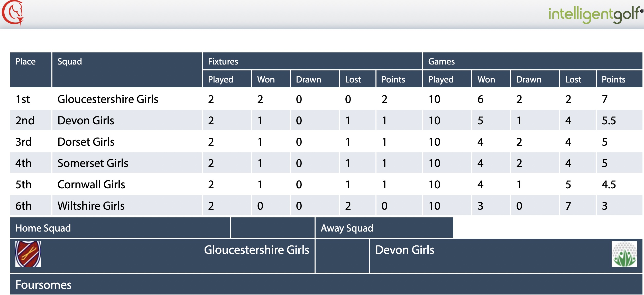Click the Devon Girls golf ball emblem
The image size is (644, 295).
[624, 254]
